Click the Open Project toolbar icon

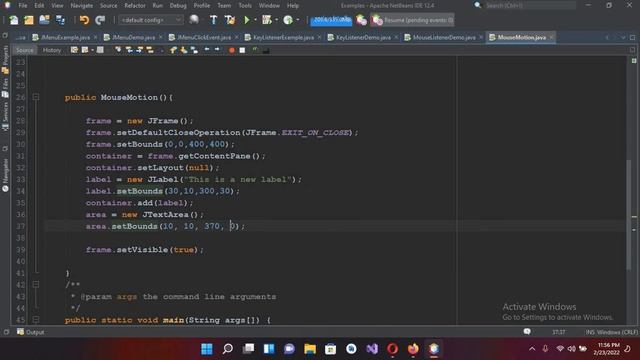pyautogui.click(x=44, y=20)
